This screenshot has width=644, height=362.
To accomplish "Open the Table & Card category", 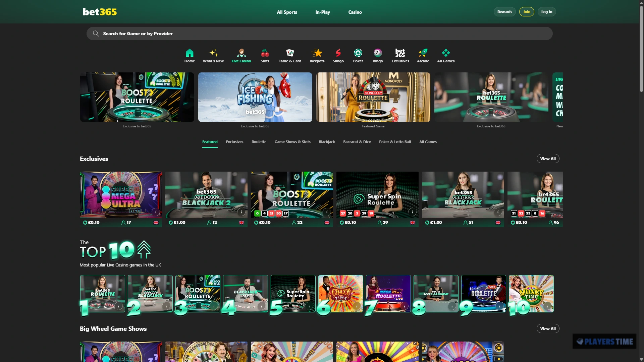I will pos(290,56).
